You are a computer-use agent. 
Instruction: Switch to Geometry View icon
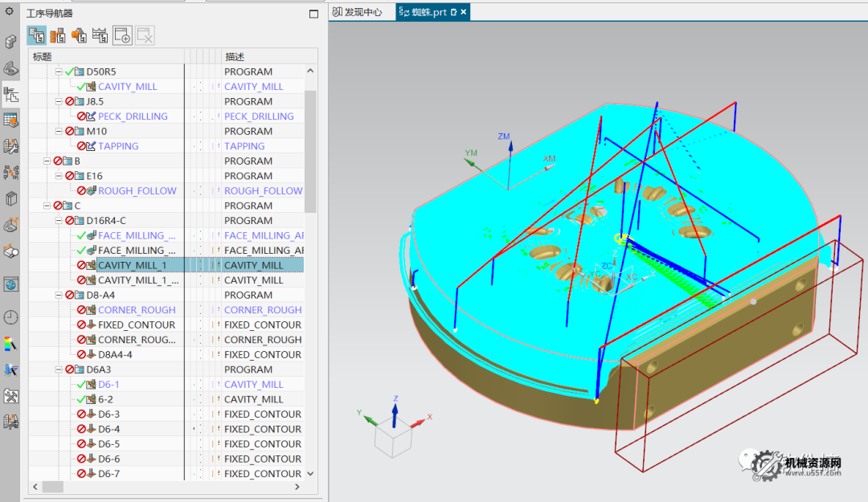coord(79,35)
